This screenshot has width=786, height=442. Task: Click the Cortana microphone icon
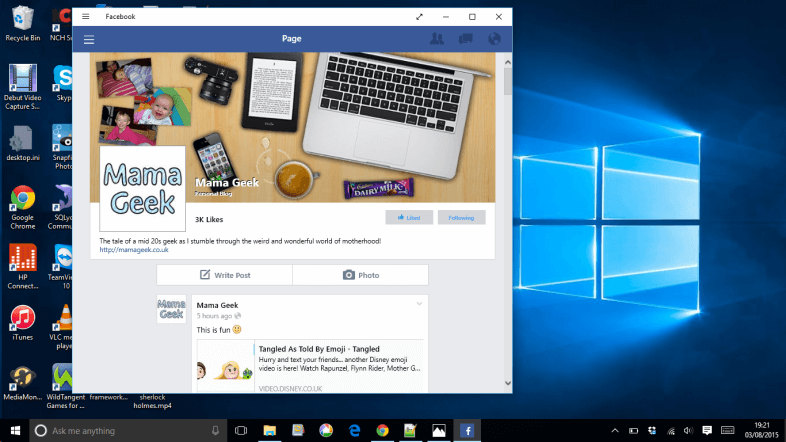coord(215,430)
